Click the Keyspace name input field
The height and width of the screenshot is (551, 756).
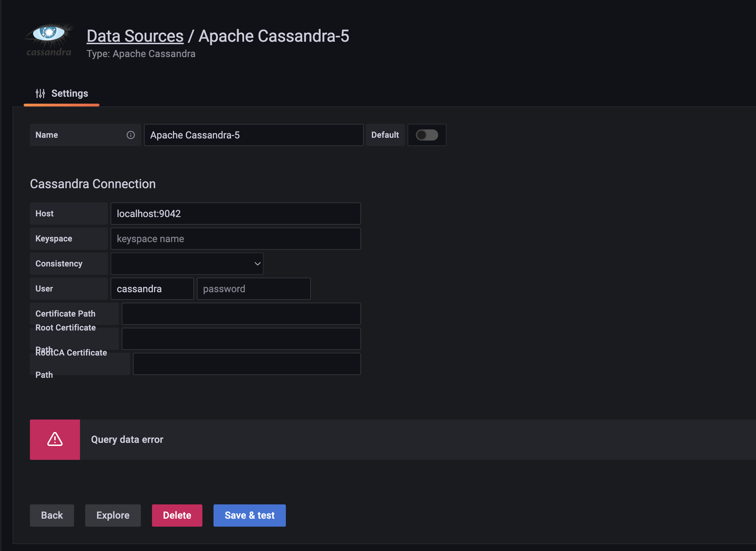[x=235, y=239]
